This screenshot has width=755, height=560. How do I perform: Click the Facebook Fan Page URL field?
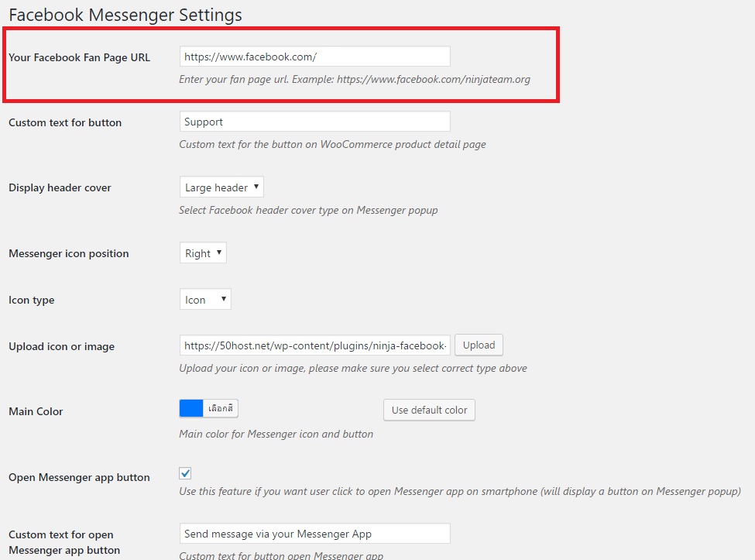point(315,57)
